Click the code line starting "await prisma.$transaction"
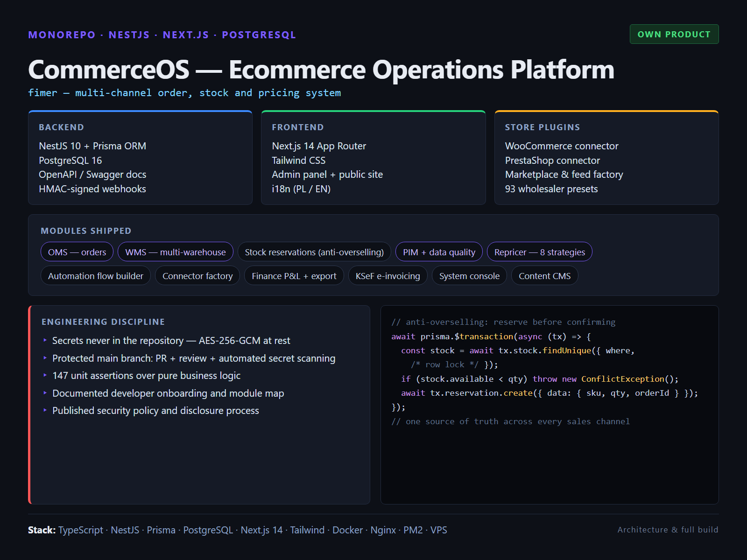Image resolution: width=747 pixels, height=560 pixels. 491,336
